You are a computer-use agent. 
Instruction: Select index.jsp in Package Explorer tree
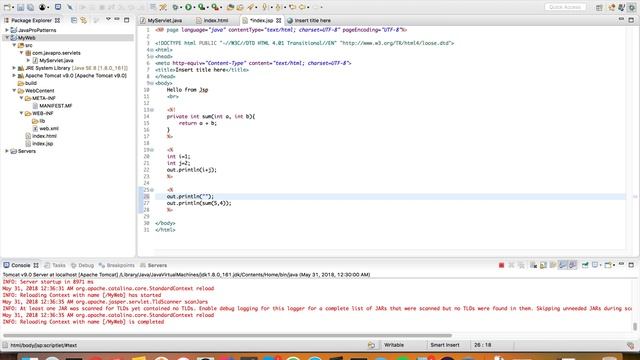click(x=42, y=144)
